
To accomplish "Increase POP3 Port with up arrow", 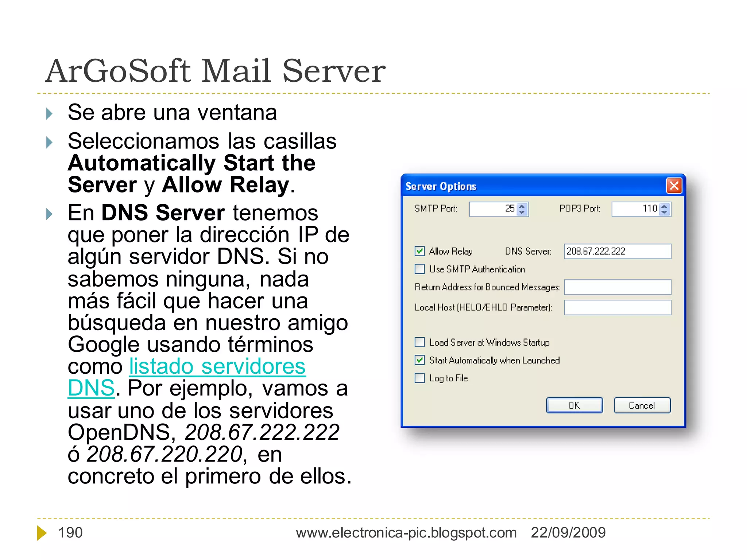I will [665, 206].
